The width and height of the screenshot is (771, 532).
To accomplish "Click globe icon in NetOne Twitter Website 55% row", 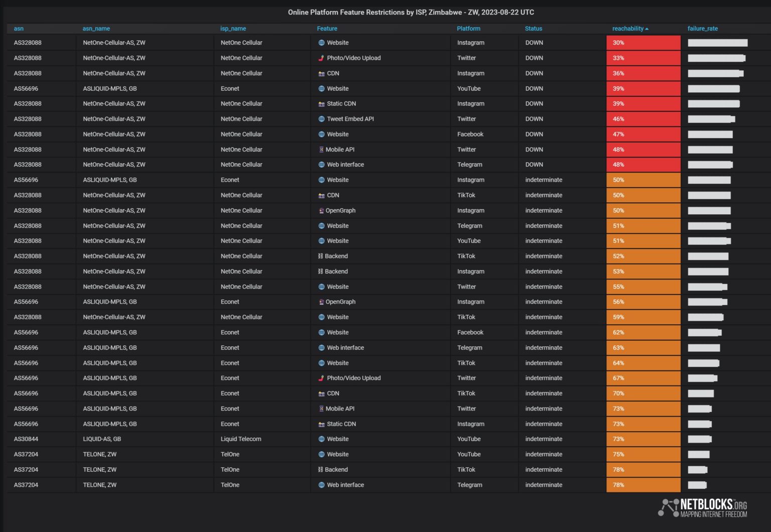I will click(321, 287).
